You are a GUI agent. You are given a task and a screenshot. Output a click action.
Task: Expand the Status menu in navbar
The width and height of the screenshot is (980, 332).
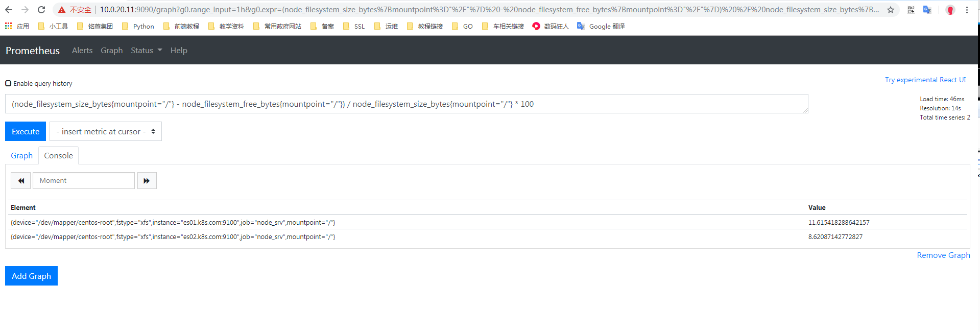coord(146,50)
